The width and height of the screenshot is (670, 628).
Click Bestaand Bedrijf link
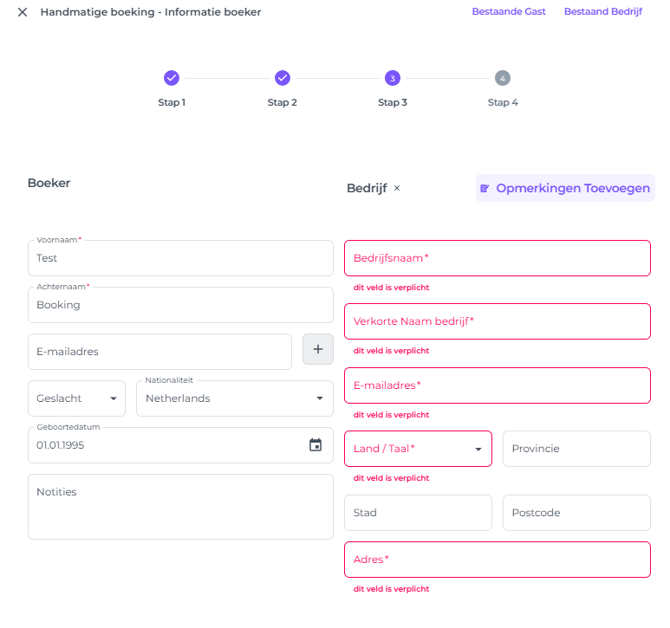coord(602,12)
